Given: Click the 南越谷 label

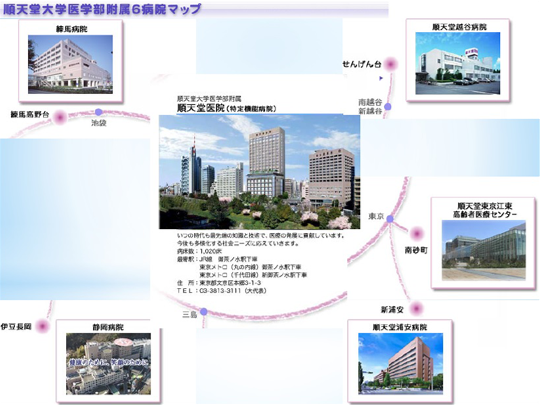Looking at the screenshot, I should 370,102.
